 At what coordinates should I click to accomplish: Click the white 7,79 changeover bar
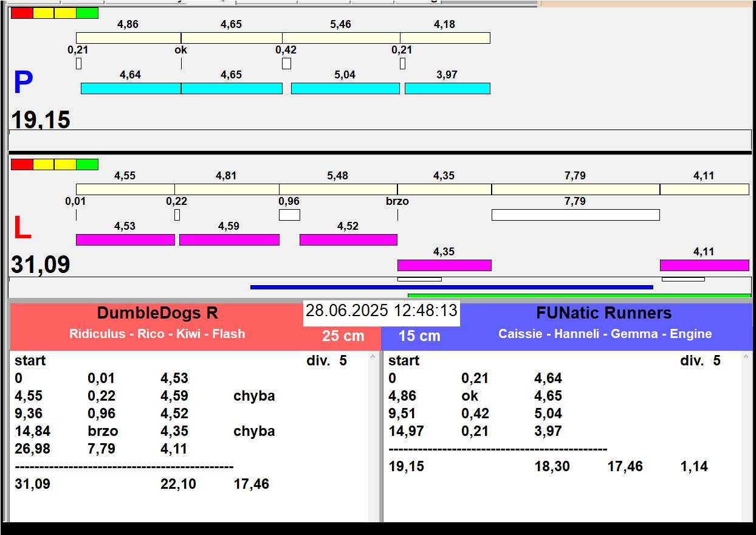575,215
